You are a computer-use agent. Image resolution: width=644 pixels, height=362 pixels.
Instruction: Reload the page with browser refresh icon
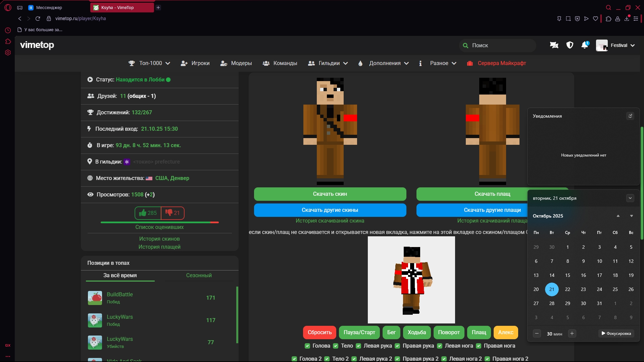coord(38,18)
